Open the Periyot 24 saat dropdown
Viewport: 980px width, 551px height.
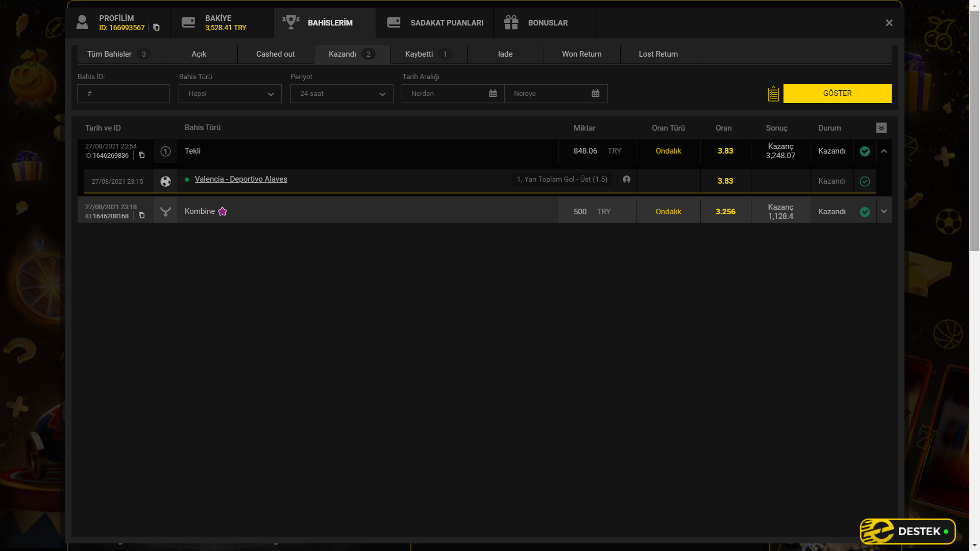point(341,94)
